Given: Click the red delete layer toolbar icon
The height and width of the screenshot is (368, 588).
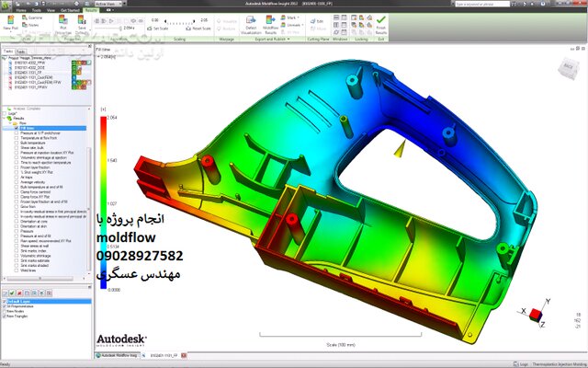Looking at the screenshot, I should tap(19, 293).
